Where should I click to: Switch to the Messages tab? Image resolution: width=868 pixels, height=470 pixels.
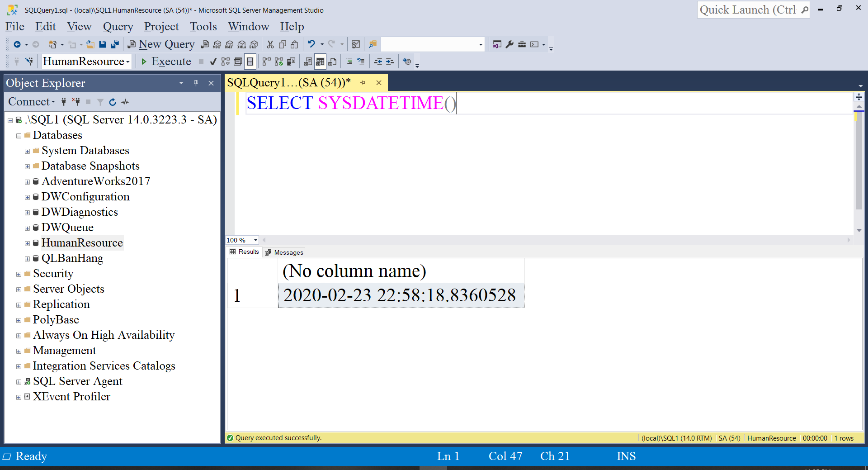(x=284, y=252)
